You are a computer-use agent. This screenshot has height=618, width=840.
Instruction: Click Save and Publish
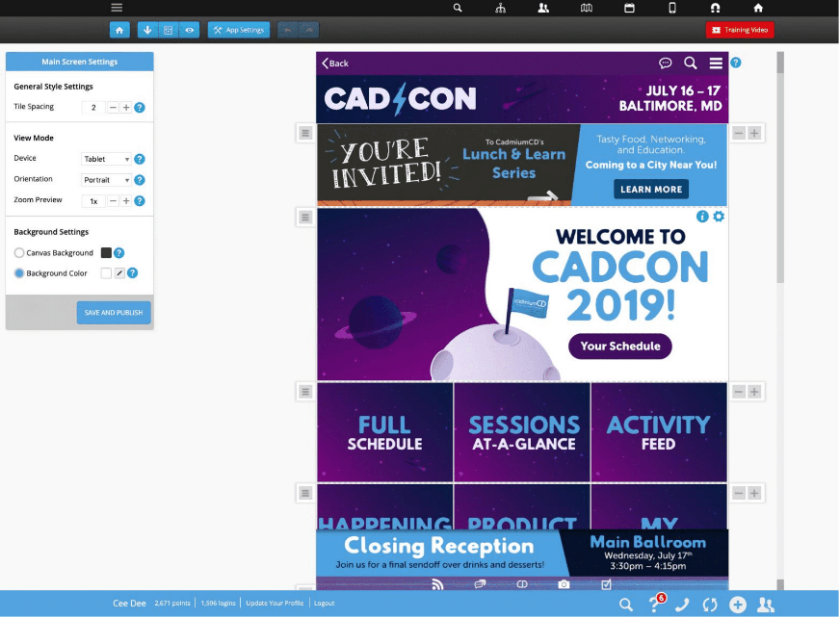tap(114, 313)
